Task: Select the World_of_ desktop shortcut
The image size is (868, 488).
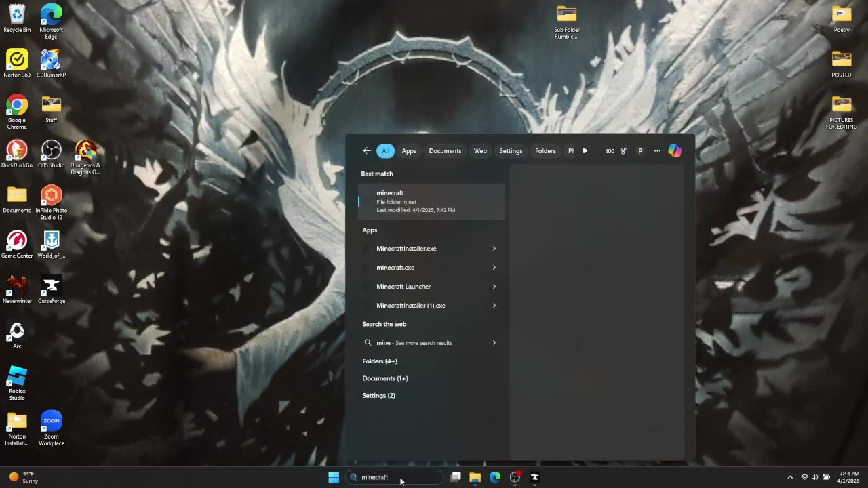Action: click(51, 245)
